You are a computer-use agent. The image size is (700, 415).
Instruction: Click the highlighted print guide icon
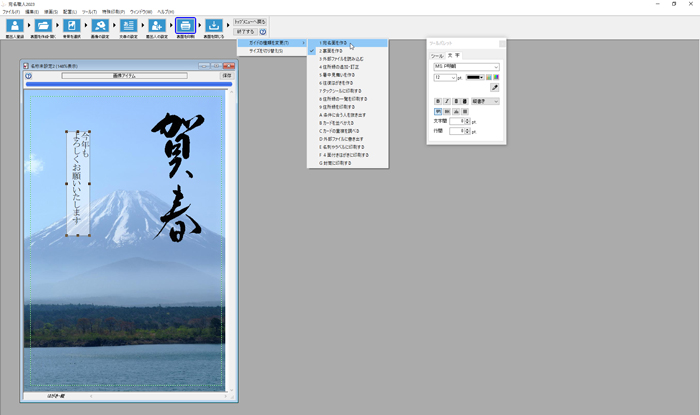pyautogui.click(x=186, y=26)
